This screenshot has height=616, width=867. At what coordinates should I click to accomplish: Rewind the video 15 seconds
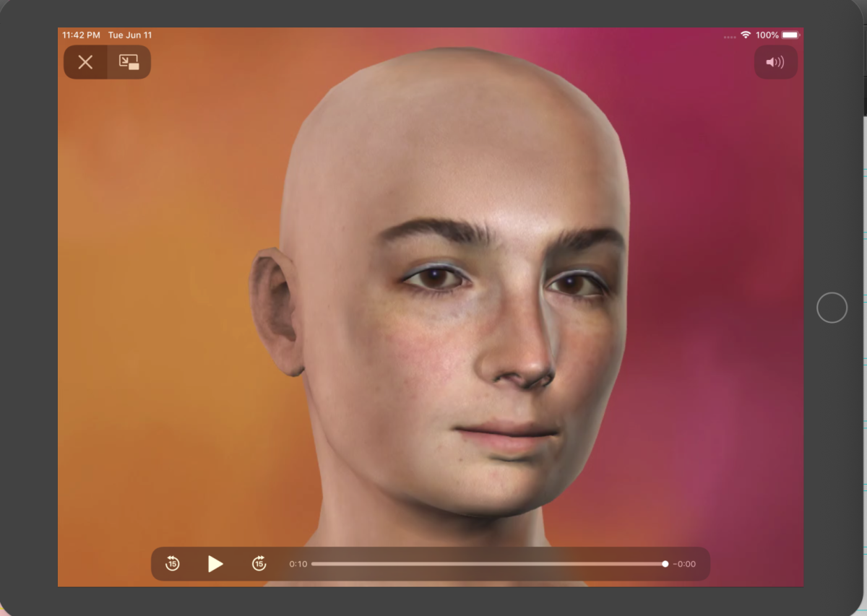point(172,564)
